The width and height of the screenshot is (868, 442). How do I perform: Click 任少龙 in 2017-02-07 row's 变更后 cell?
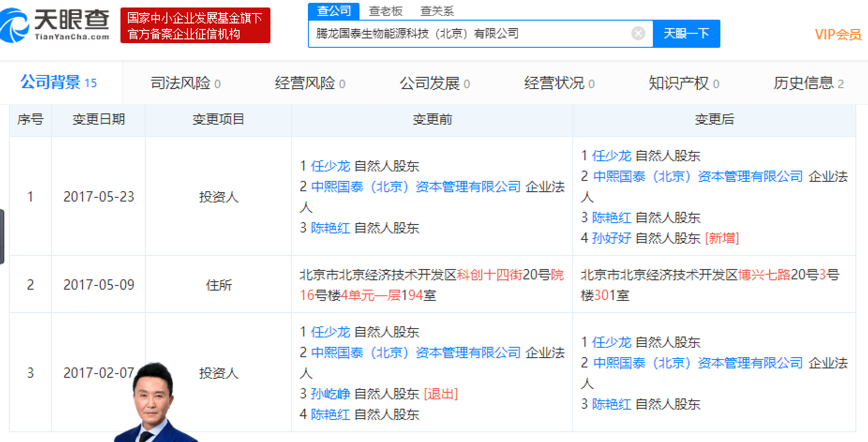click(x=612, y=342)
